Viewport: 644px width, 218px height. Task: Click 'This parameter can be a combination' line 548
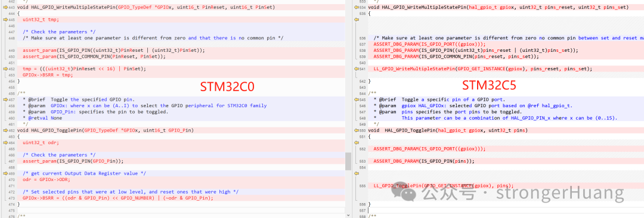(509, 118)
